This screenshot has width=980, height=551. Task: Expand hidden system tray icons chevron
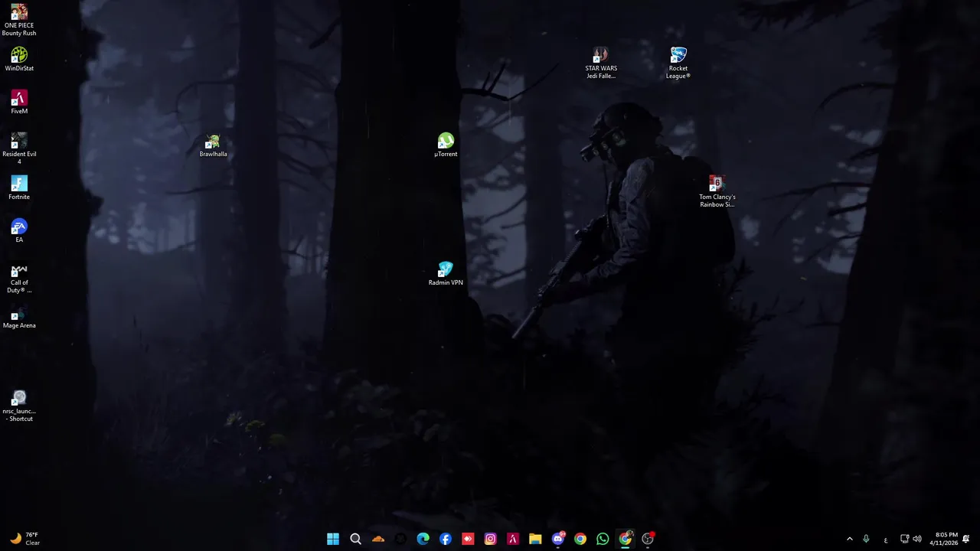849,539
